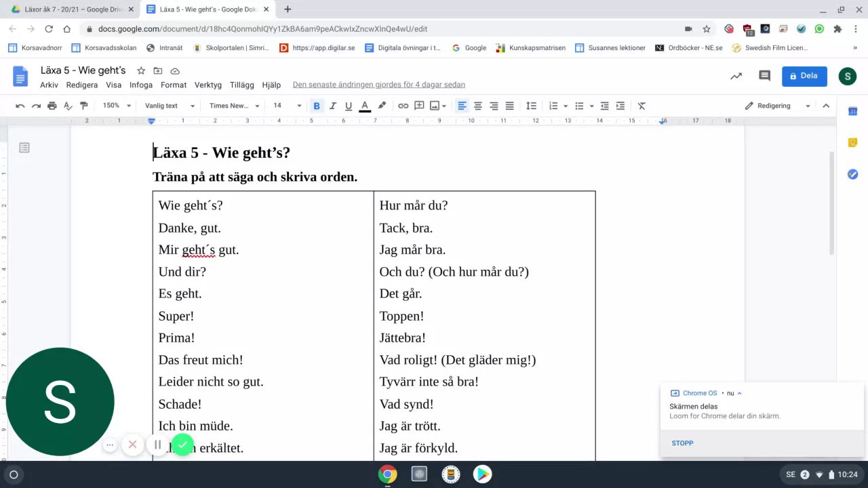Viewport: 868px width, 488px height.
Task: Open the comment history icon
Action: click(x=764, y=76)
